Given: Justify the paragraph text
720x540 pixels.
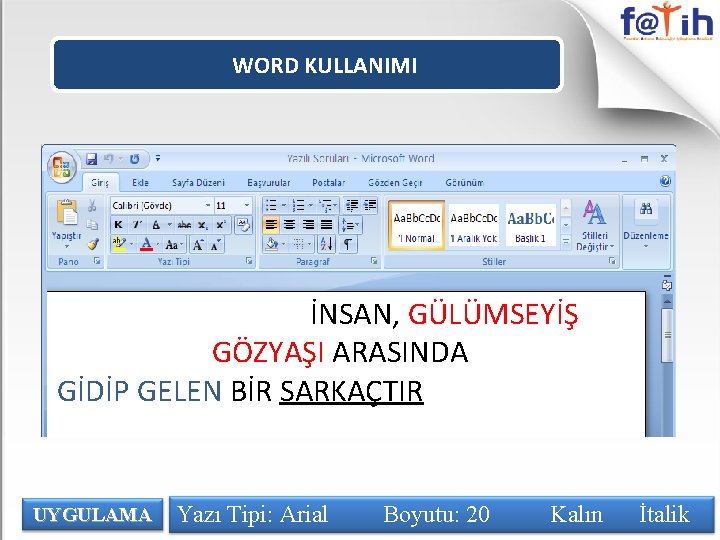Looking at the screenshot, I should 326,225.
